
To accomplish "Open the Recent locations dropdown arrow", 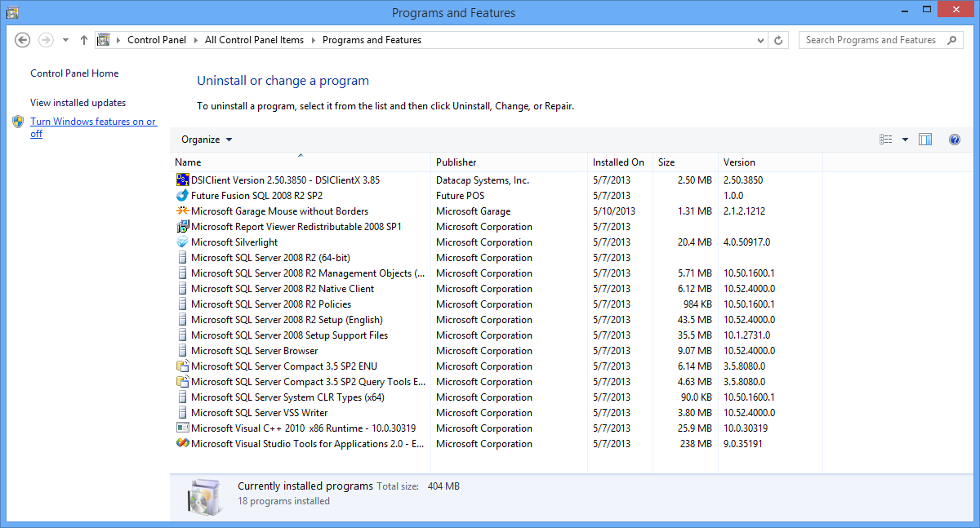I will coord(64,40).
